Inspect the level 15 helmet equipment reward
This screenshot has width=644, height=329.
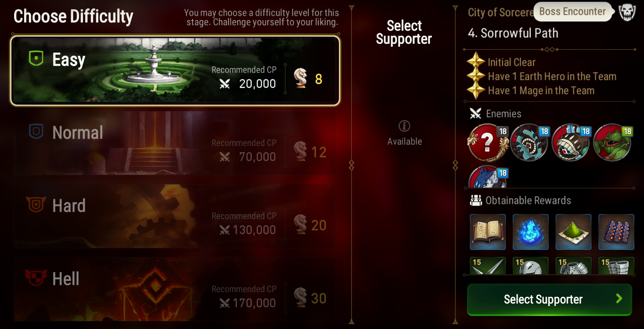(530, 266)
